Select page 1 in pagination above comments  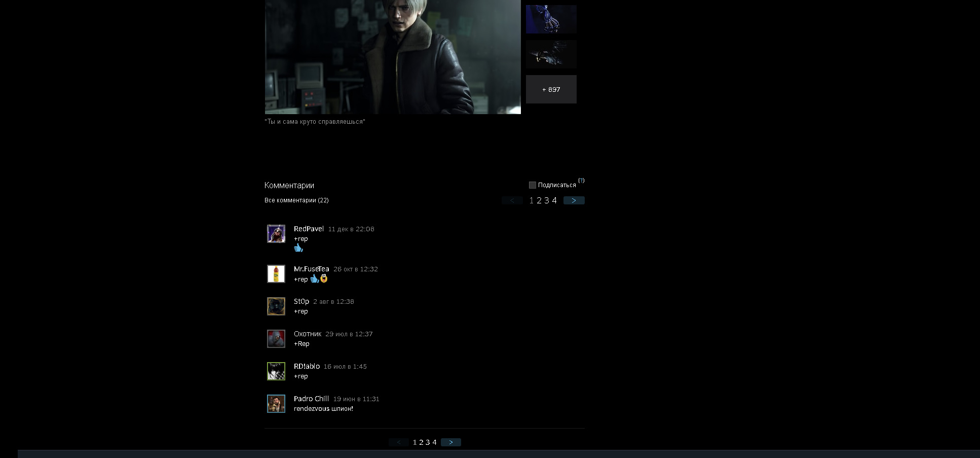pyautogui.click(x=532, y=200)
